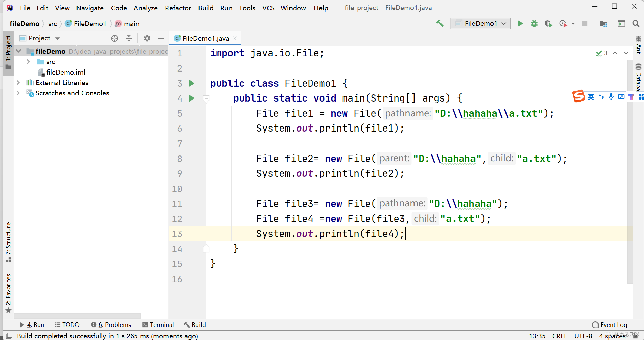
Task: Open the FileDemo1 run configuration dropdown
Action: pyautogui.click(x=480, y=23)
